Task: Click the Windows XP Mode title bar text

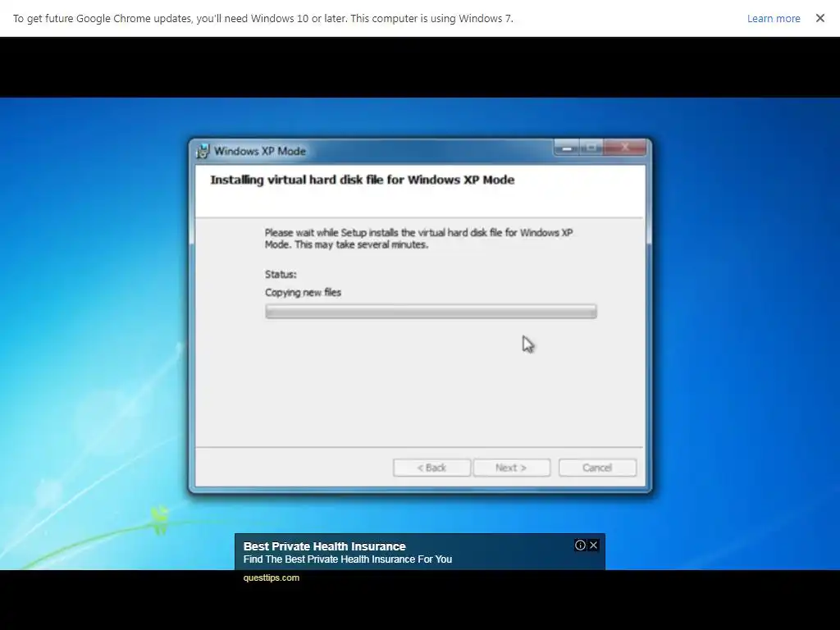Action: click(260, 152)
